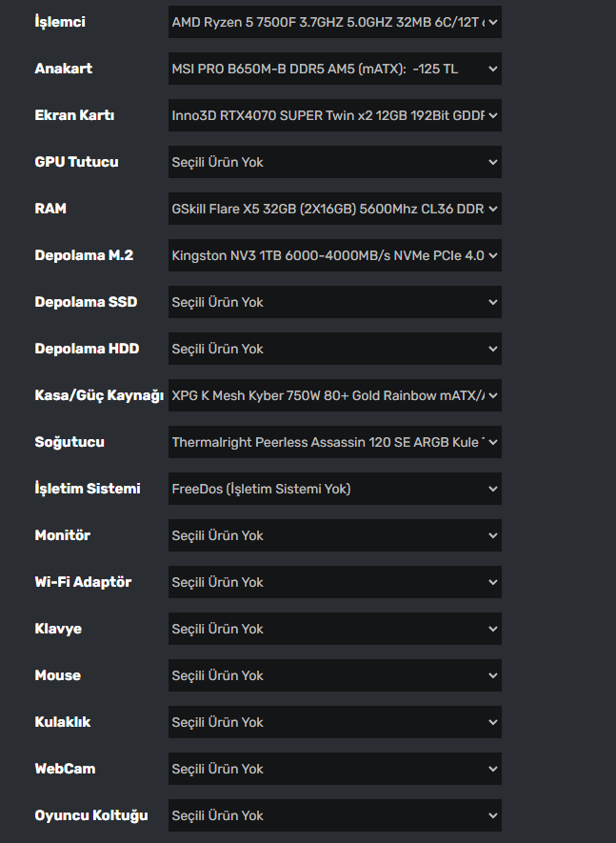
Task: Open the WebCam dropdown
Action: pyautogui.click(x=334, y=769)
